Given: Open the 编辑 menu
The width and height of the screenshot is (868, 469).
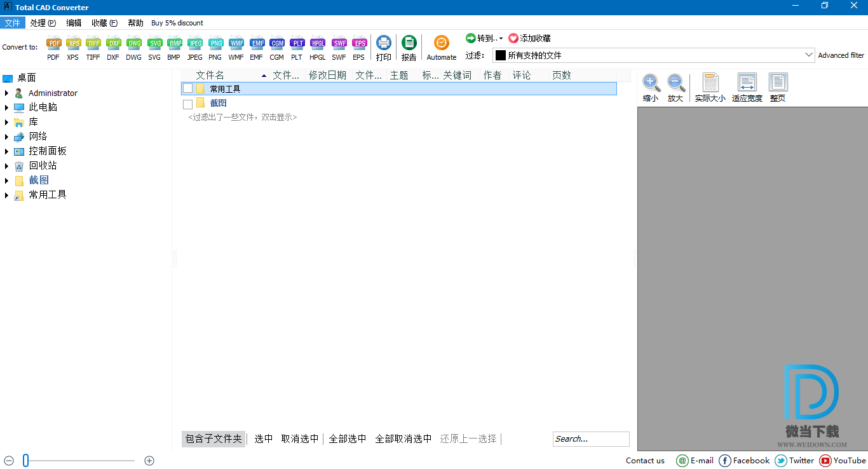Looking at the screenshot, I should [x=74, y=23].
